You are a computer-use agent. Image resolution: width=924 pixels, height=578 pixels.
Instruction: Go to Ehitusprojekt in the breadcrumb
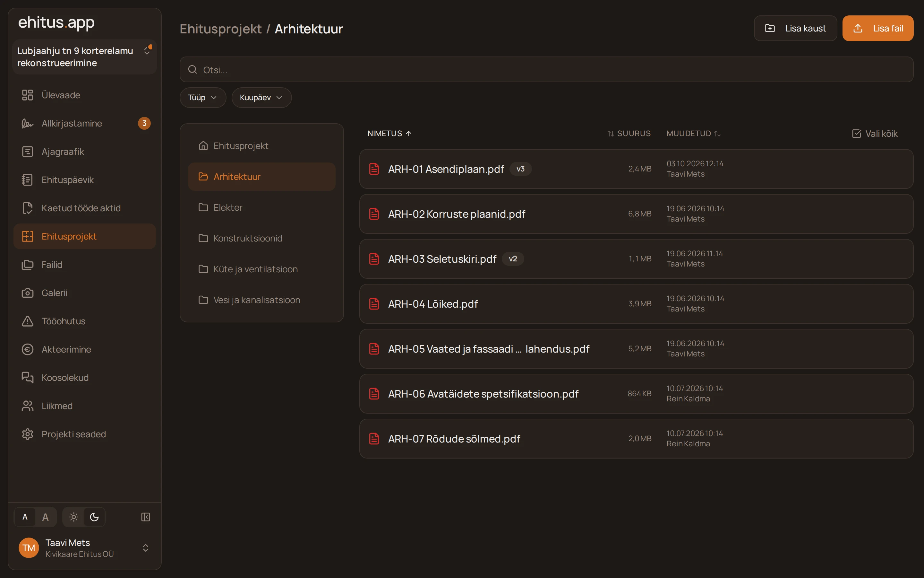pyautogui.click(x=220, y=29)
